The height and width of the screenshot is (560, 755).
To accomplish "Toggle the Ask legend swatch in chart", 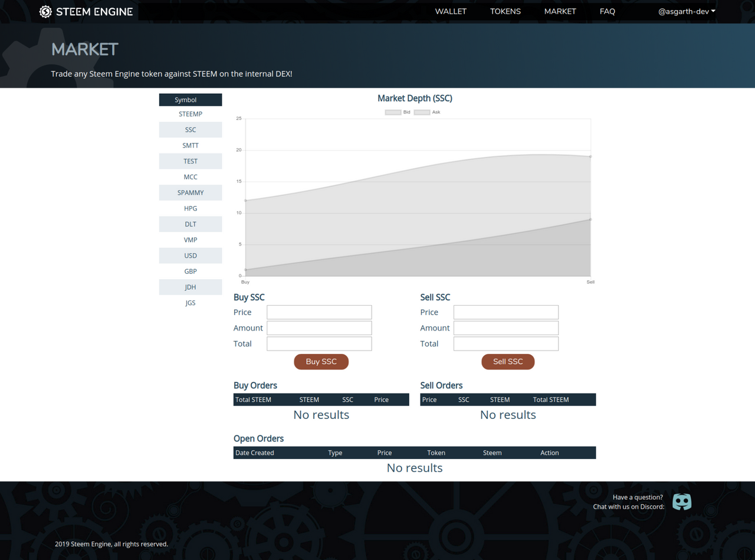I will (422, 112).
